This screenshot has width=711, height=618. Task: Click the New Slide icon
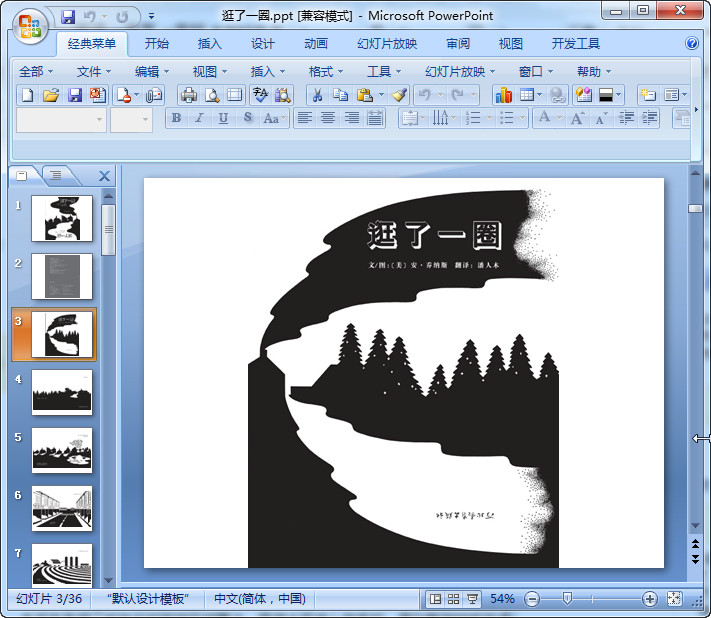pos(648,95)
